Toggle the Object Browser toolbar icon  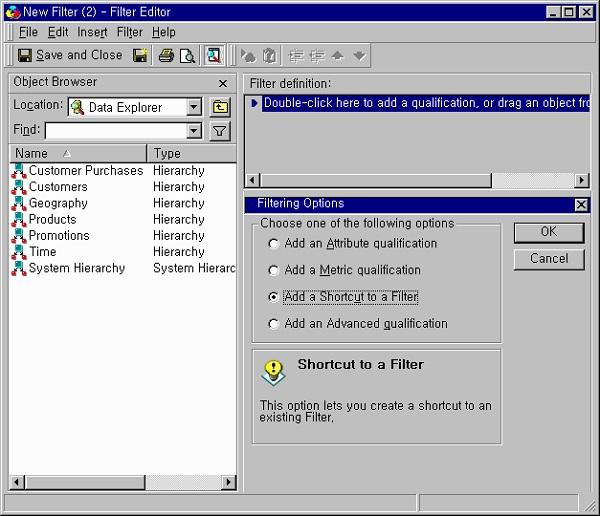pyautogui.click(x=214, y=56)
